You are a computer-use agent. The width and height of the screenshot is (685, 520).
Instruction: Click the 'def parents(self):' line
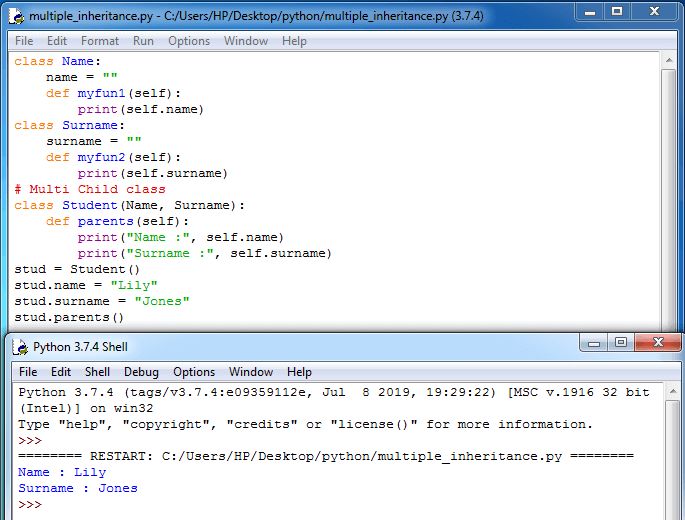(117, 222)
